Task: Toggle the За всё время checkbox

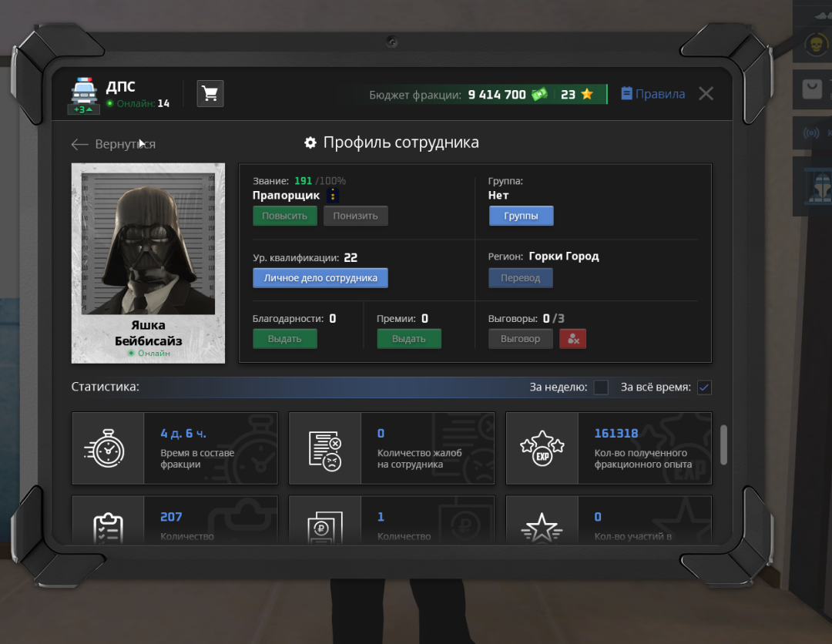Action: [x=704, y=387]
